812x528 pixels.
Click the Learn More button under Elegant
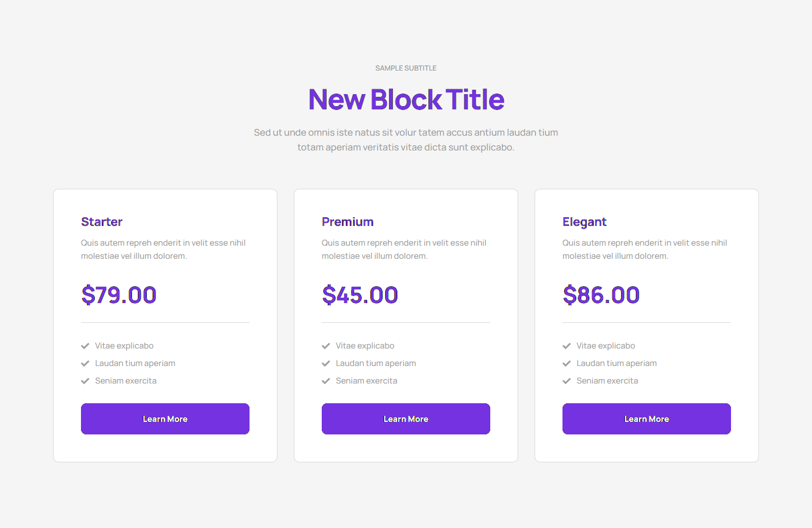646,419
